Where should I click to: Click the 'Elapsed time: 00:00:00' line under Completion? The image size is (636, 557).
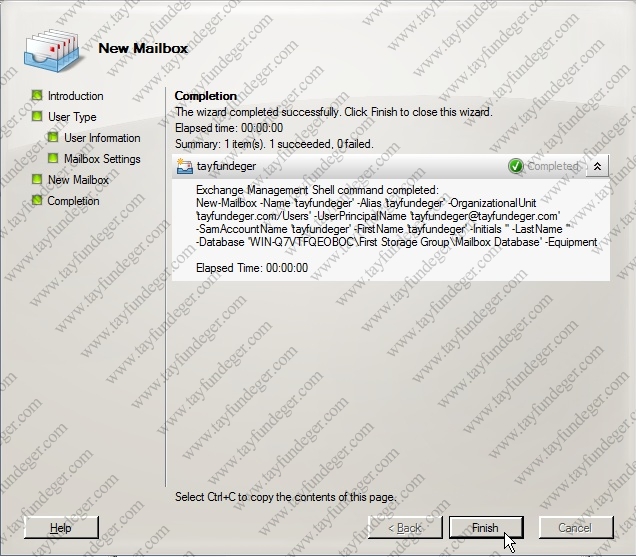point(229,128)
